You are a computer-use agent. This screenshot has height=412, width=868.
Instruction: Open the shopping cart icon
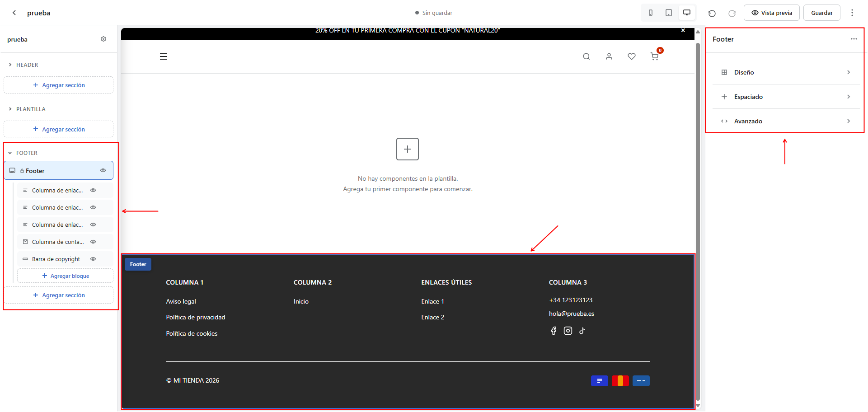click(654, 56)
